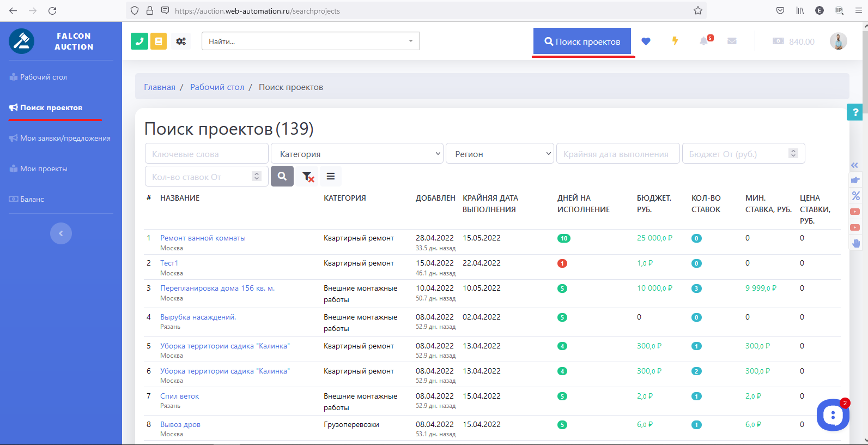This screenshot has height=445, width=868.
Task: Click the gears settings icon in header
Action: click(181, 41)
